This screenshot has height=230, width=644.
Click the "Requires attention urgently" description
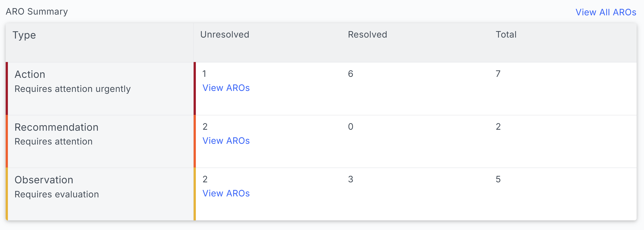point(73,89)
